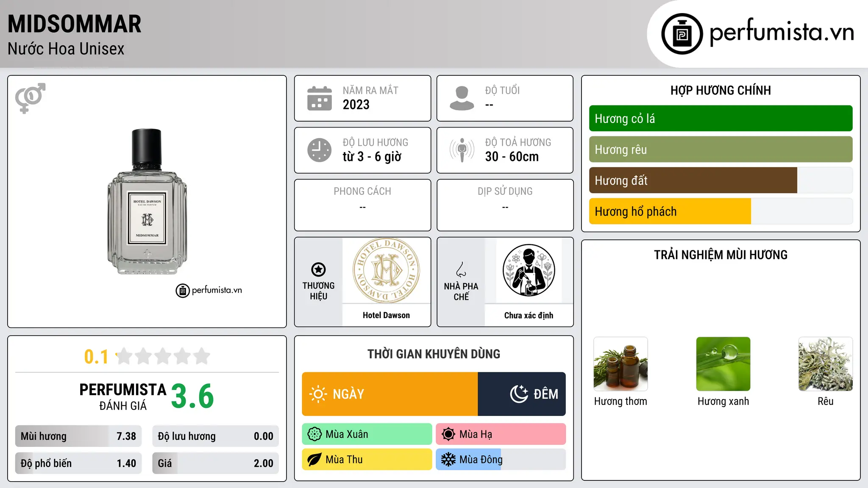The width and height of the screenshot is (868, 488).
Task: Click the user rating value 0.1
Action: [x=96, y=357]
